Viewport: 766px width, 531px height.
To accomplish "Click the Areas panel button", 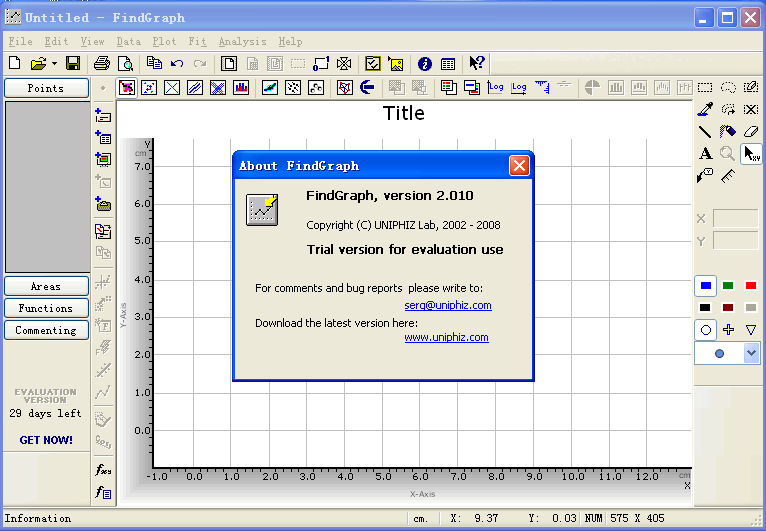I will 46,286.
